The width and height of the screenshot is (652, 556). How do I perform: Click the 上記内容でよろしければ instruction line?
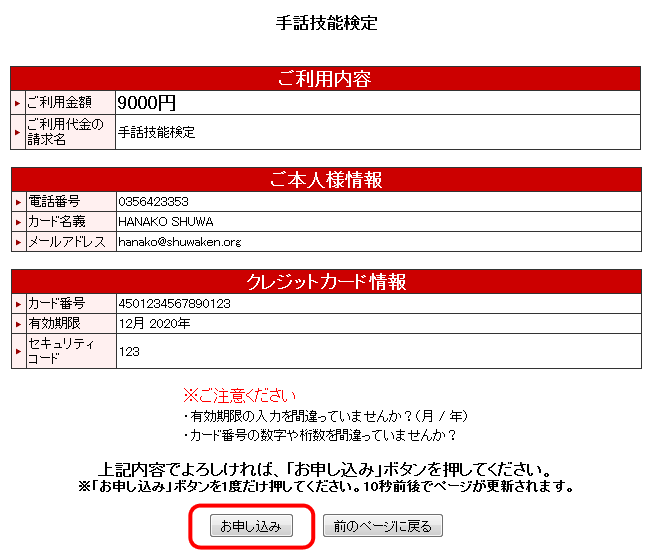(325, 470)
